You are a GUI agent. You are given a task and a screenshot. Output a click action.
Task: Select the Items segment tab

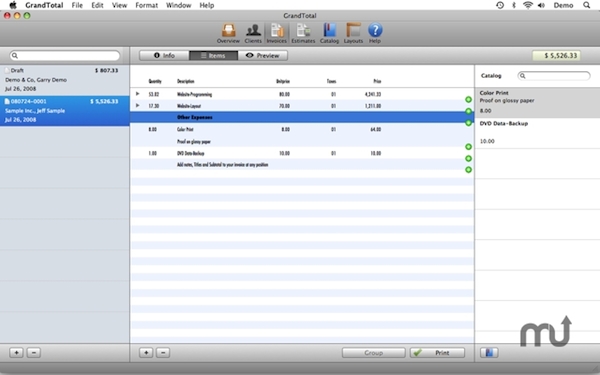click(214, 55)
